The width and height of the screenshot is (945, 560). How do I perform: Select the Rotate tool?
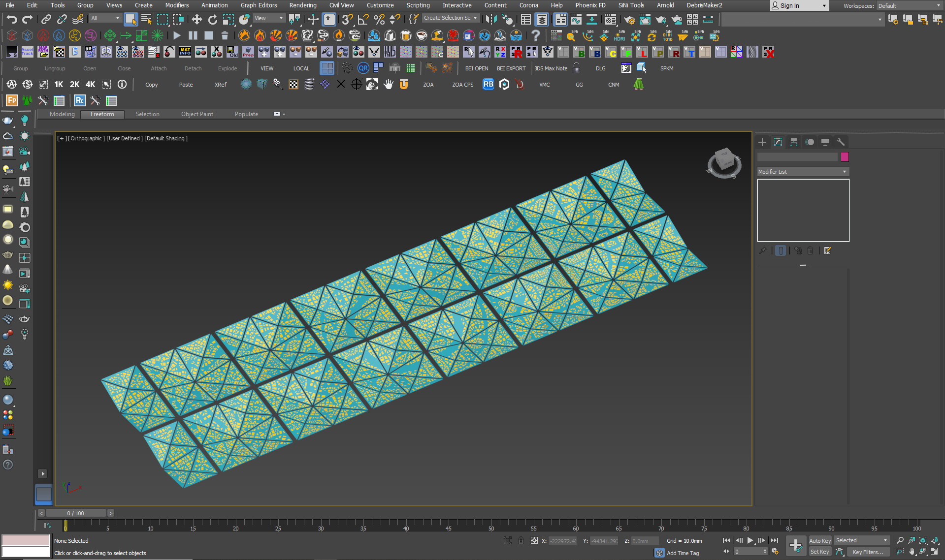click(x=212, y=19)
